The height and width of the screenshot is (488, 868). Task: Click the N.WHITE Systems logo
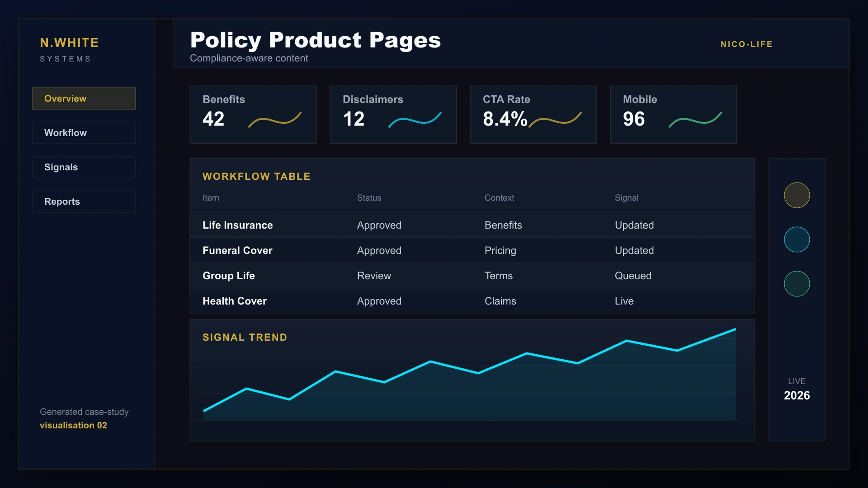(69, 49)
